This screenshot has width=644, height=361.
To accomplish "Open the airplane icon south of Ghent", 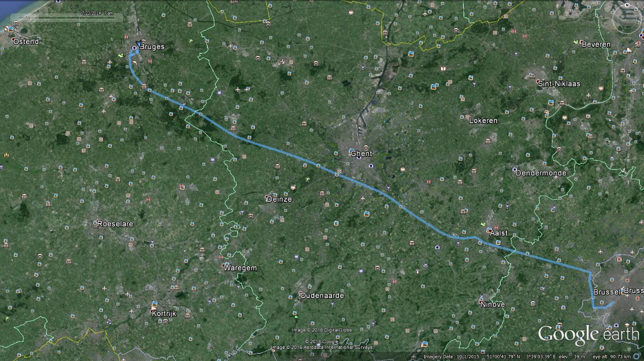I will [363, 198].
